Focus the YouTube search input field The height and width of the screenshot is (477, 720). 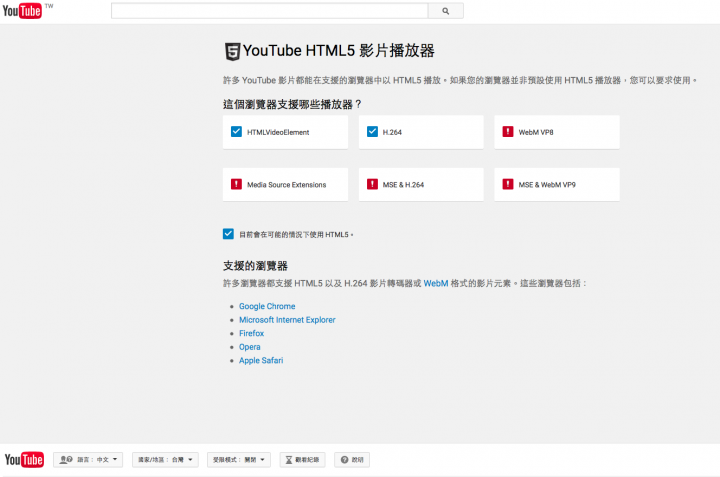tap(270, 11)
